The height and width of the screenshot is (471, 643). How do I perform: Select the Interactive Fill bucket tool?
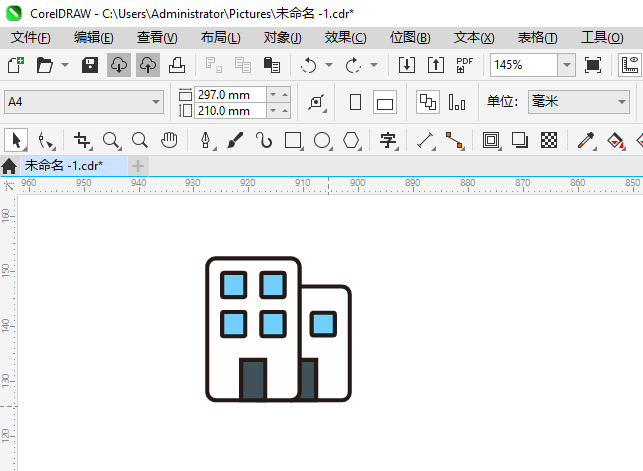pyautogui.click(x=616, y=141)
